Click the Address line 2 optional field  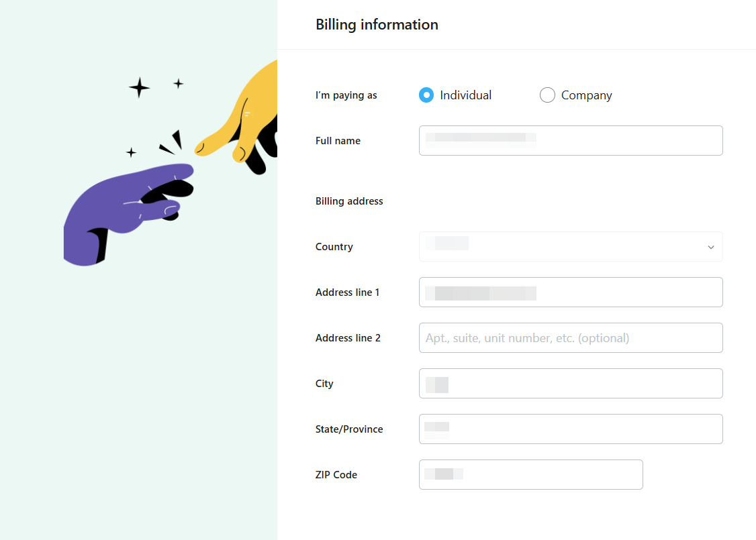click(571, 338)
